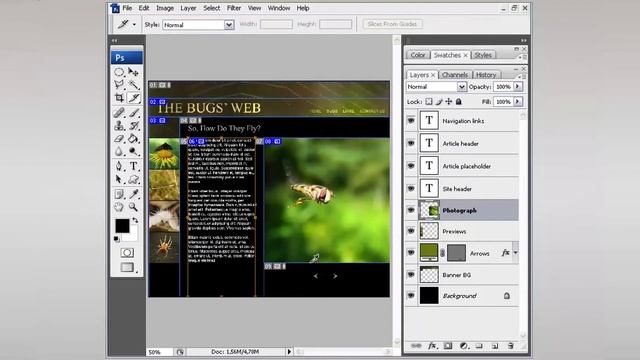The height and width of the screenshot is (360, 640).
Task: Select the Path Selection tool
Action: pos(119,179)
